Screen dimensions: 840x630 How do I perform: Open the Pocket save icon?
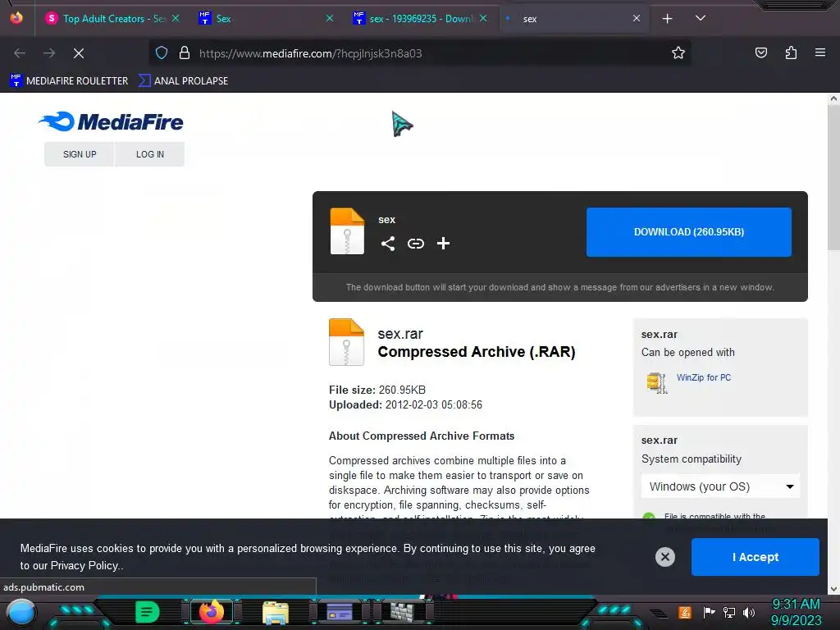point(760,53)
